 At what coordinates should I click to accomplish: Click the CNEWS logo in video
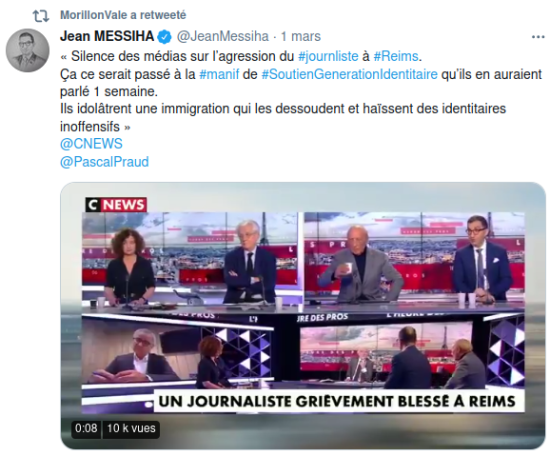pos(116,205)
